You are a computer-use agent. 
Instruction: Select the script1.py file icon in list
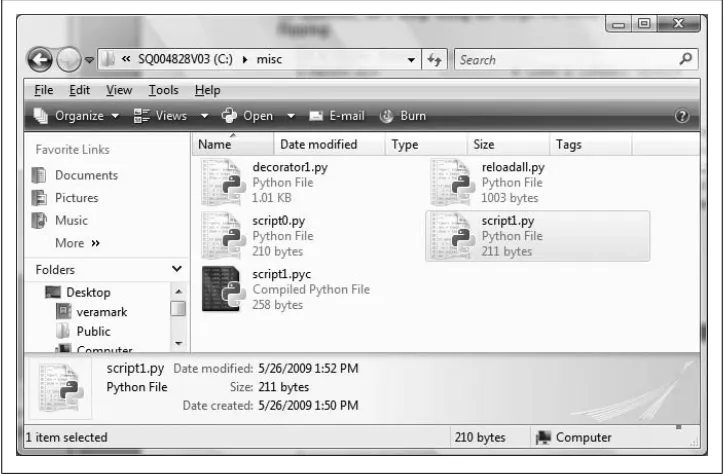[452, 236]
